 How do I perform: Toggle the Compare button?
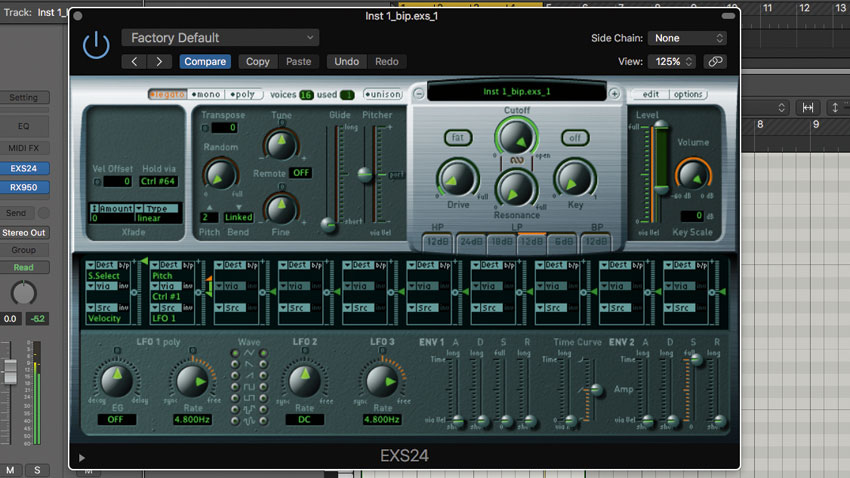coord(205,62)
